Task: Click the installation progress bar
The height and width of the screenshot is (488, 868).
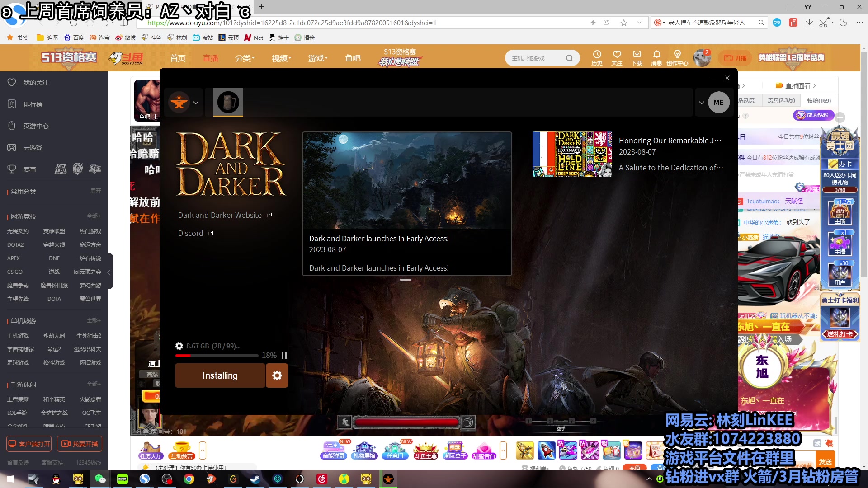Action: 217,356
